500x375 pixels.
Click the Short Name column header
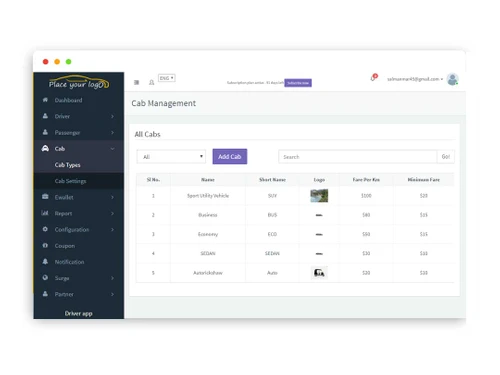(x=272, y=180)
